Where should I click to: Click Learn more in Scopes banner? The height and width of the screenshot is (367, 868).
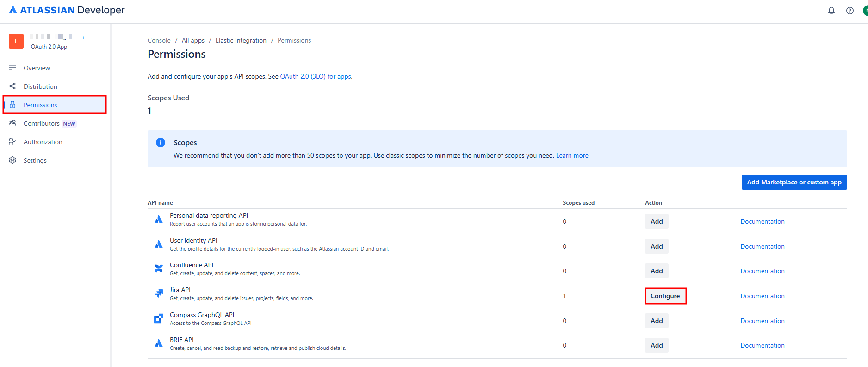pos(572,155)
